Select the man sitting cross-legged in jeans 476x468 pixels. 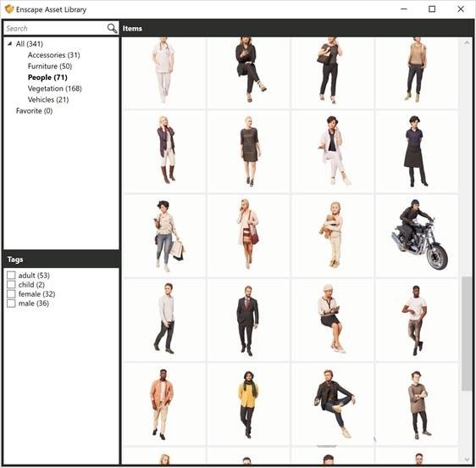coord(332,404)
